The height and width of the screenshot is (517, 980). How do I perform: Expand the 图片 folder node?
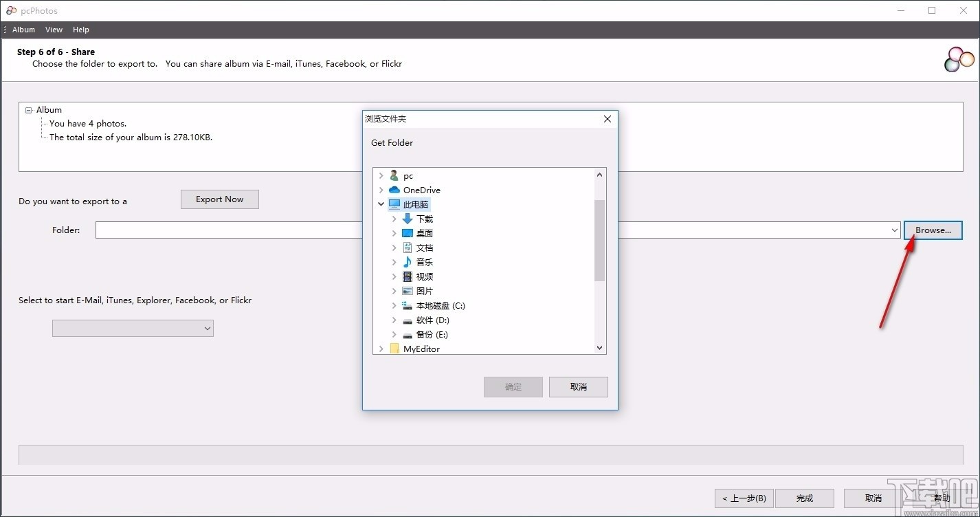(394, 291)
